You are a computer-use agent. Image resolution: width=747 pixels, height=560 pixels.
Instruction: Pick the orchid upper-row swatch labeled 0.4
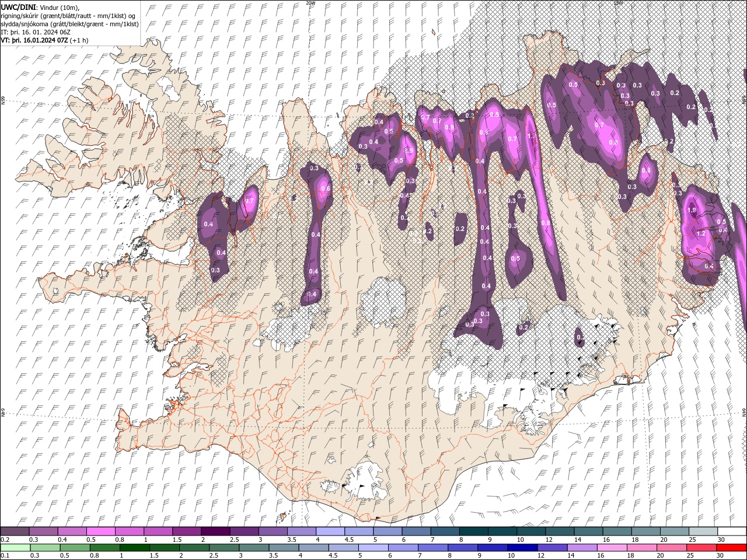(x=72, y=531)
